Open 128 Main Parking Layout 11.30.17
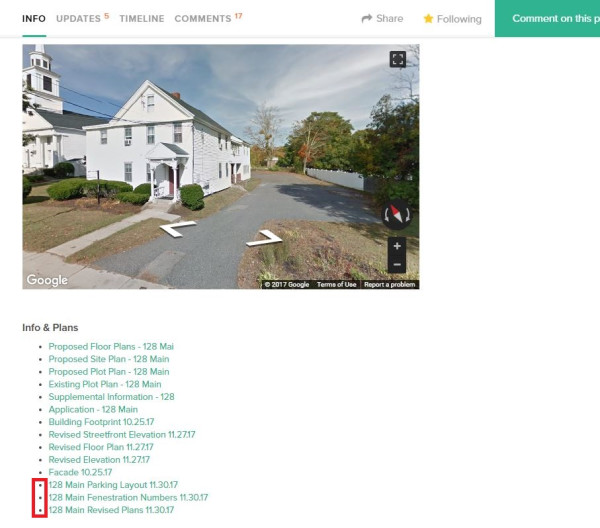The image size is (600, 528). point(113,485)
